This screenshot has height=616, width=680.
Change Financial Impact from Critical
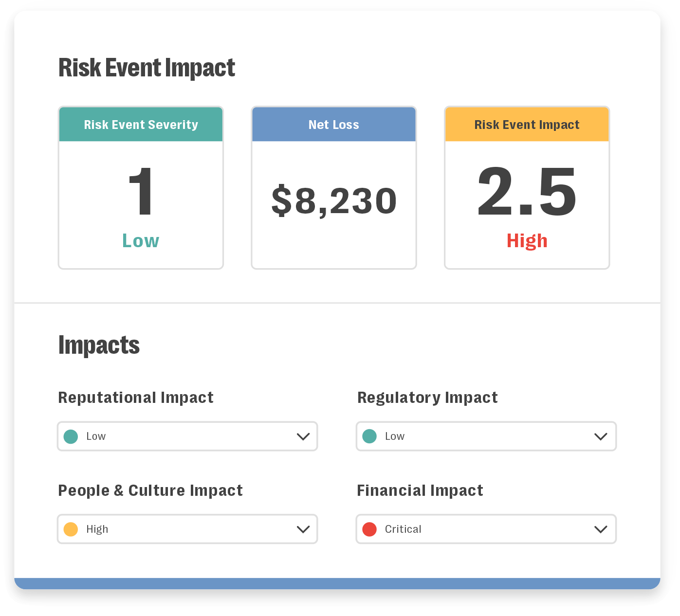point(486,529)
